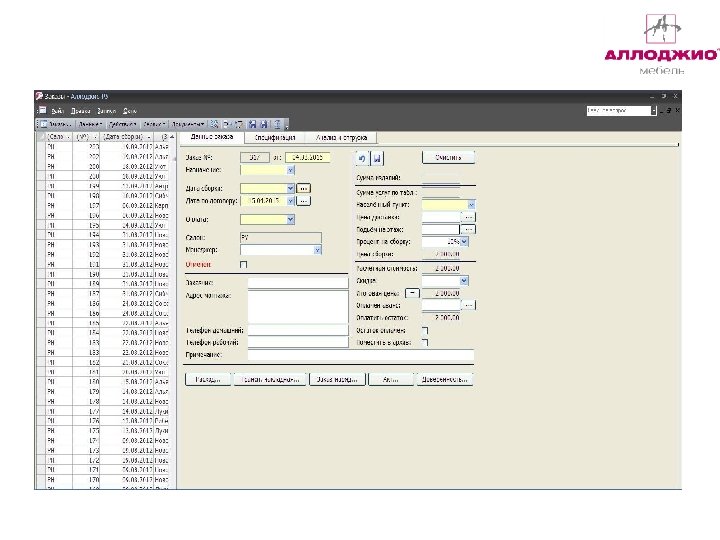Open the ellipsis picker for Дата сборки

303,188
